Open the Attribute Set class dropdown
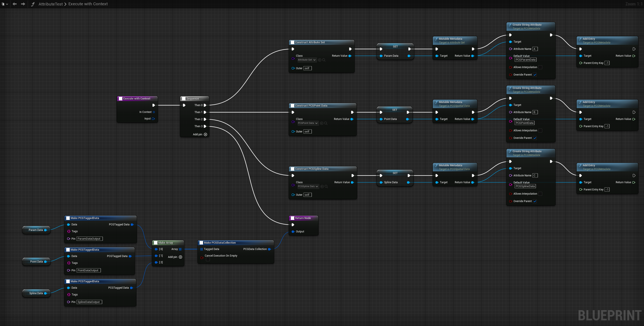The height and width of the screenshot is (326, 644). 306,60
